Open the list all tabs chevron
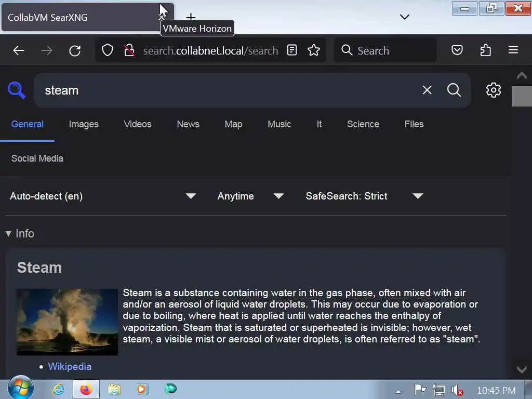The width and height of the screenshot is (532, 399). pyautogui.click(x=404, y=17)
